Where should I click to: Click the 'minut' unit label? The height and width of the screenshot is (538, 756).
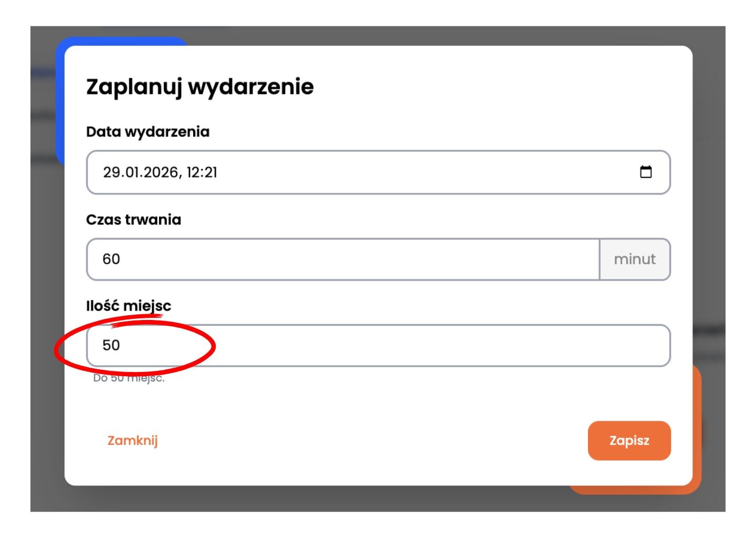[635, 259]
